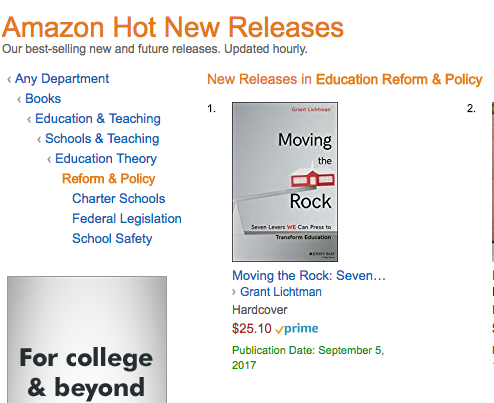Click the chevron beside Schools & Teaching
This screenshot has height=403, width=494.
39,140
